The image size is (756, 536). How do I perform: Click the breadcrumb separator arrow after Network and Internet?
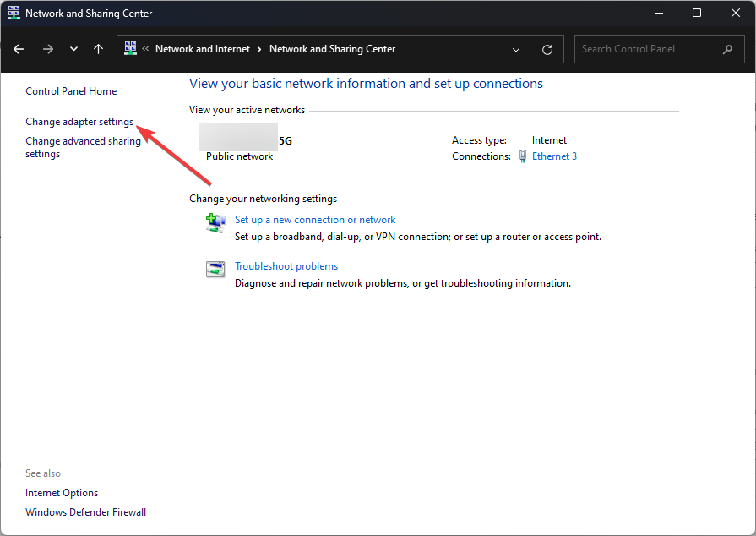(259, 49)
